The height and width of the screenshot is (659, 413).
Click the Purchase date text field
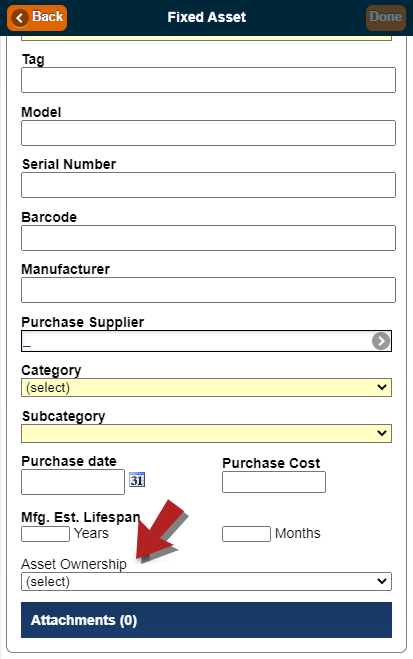73,482
